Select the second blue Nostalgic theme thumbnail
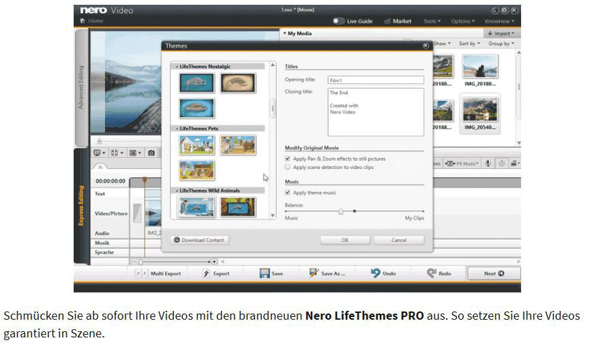This screenshot has height=364, width=592. pyautogui.click(x=196, y=108)
